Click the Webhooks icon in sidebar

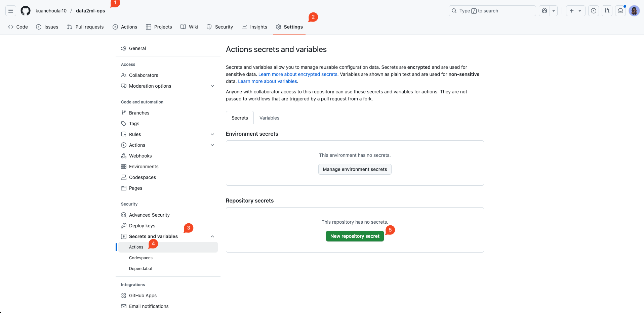124,156
